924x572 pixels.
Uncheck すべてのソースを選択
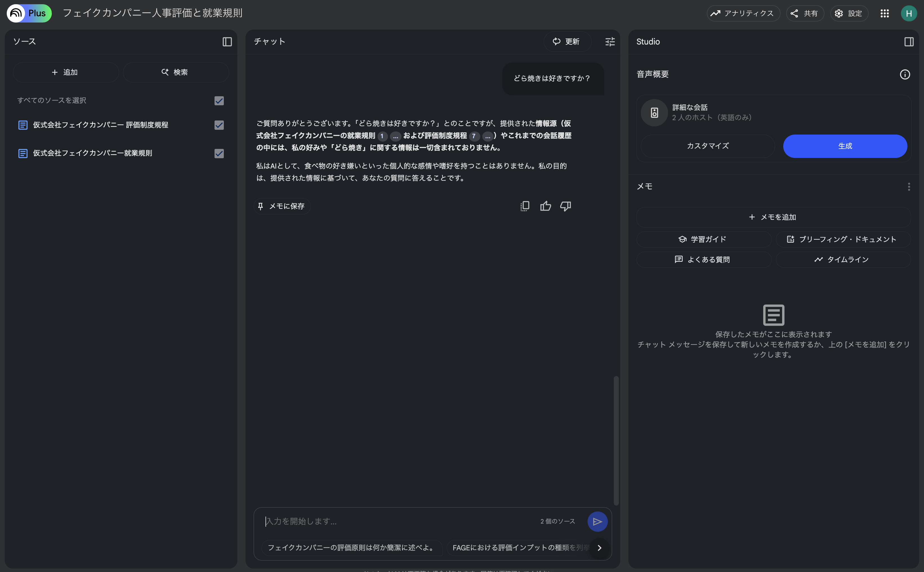coord(219,100)
